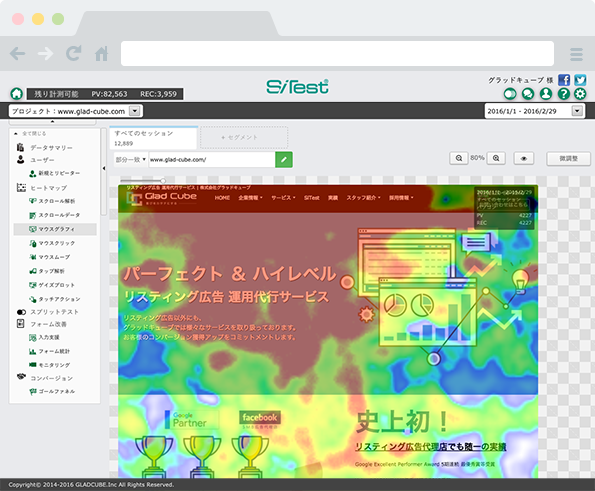
Task: Collapse all with 全て閉じる
Action: 30,134
